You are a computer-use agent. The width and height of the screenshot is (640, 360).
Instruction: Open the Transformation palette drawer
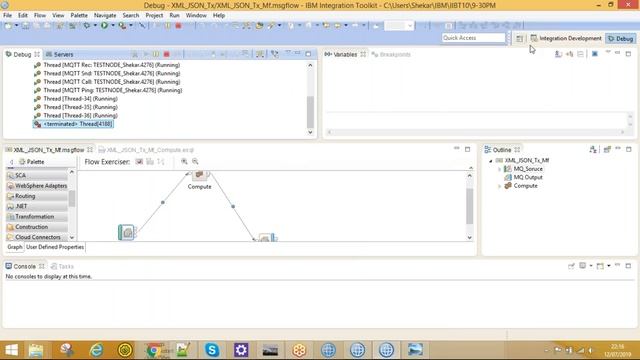37,217
